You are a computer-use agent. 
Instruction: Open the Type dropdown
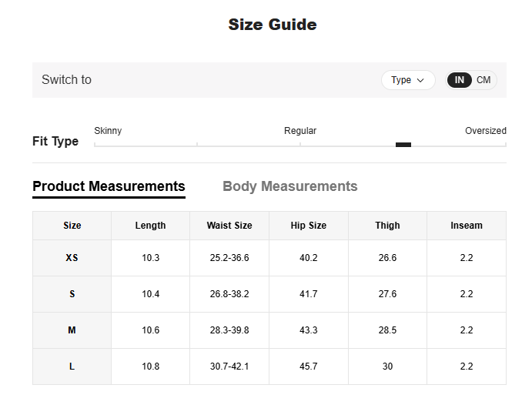[x=408, y=80]
